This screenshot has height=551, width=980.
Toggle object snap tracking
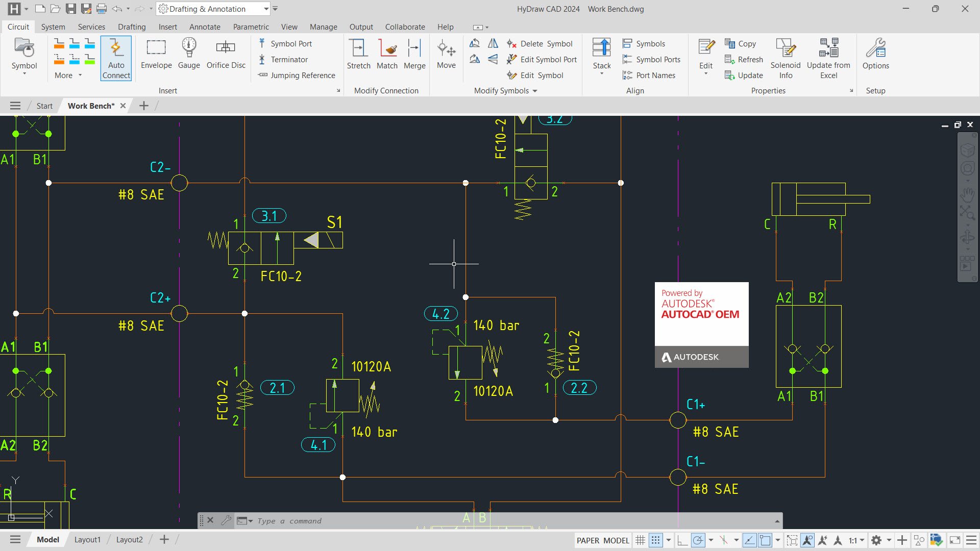[x=749, y=540]
